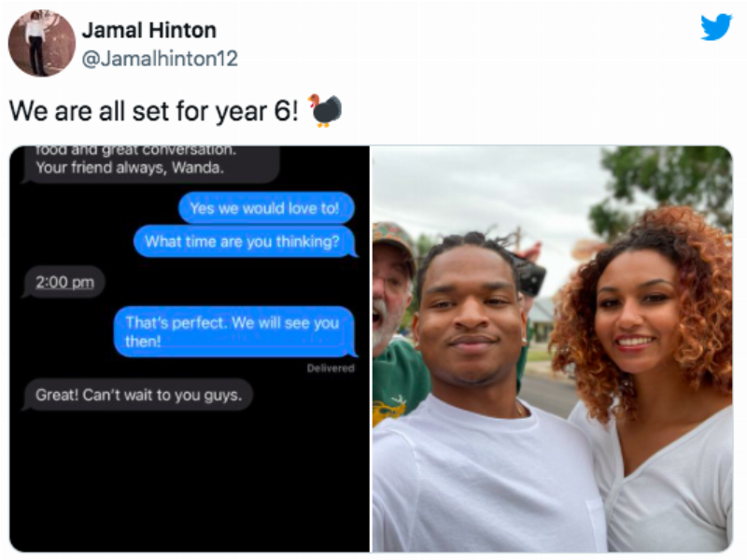Open the selfie photo on the right
This screenshot has height=560, width=747.
pyautogui.click(x=552, y=348)
